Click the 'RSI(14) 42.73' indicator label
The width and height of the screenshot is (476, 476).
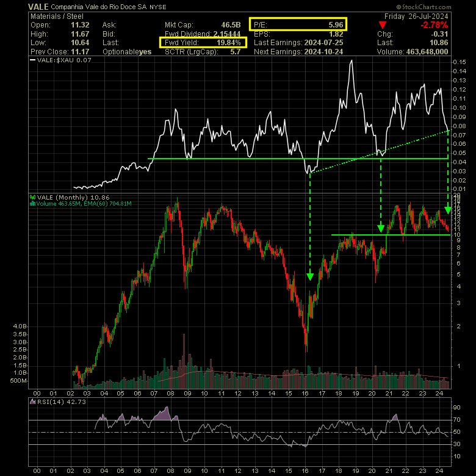(x=62, y=402)
